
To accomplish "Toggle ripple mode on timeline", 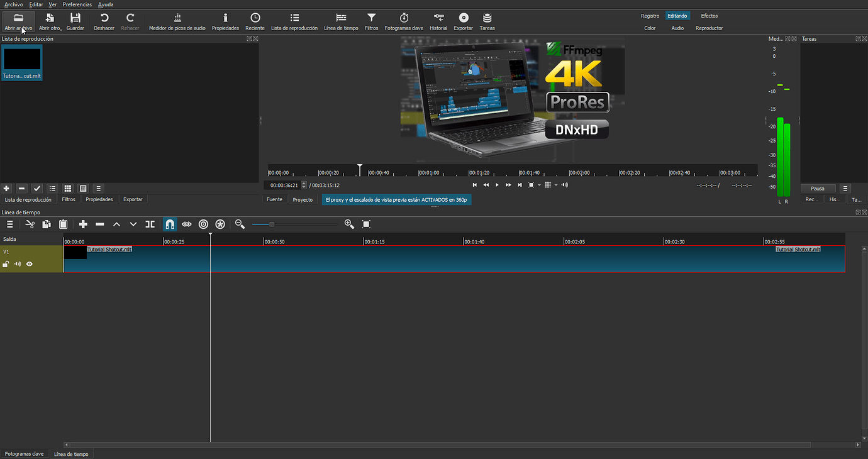I will 203,224.
